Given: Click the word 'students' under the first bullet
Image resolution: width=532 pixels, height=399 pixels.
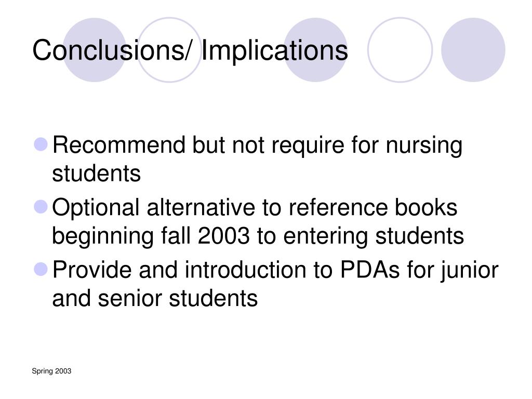Looking at the screenshot, I should point(96,174).
